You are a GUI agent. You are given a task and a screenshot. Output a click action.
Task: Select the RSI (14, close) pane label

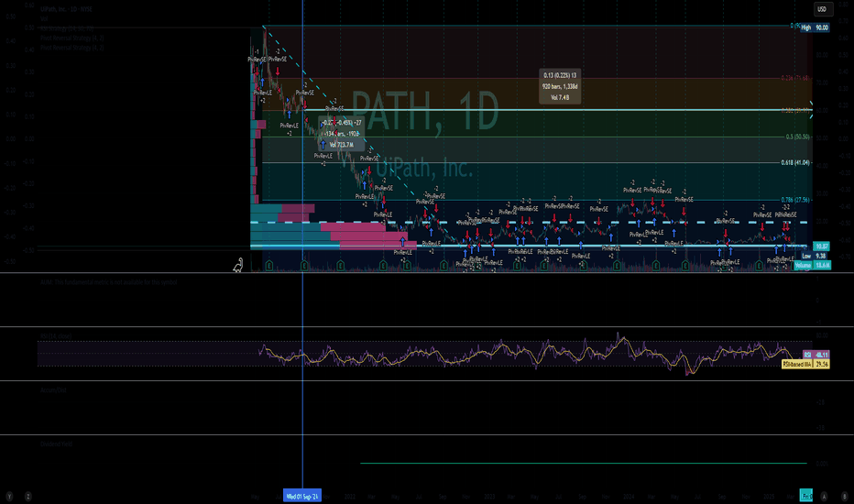[x=56, y=336]
